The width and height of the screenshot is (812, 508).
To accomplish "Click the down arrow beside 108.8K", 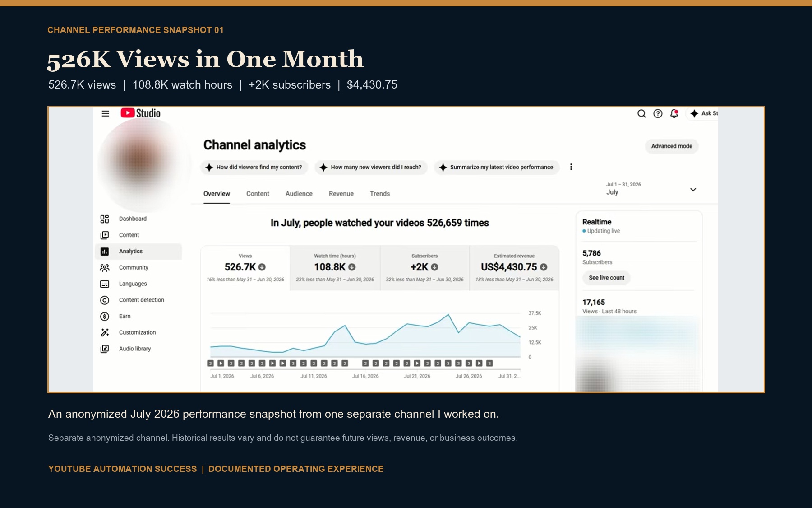I will click(352, 267).
